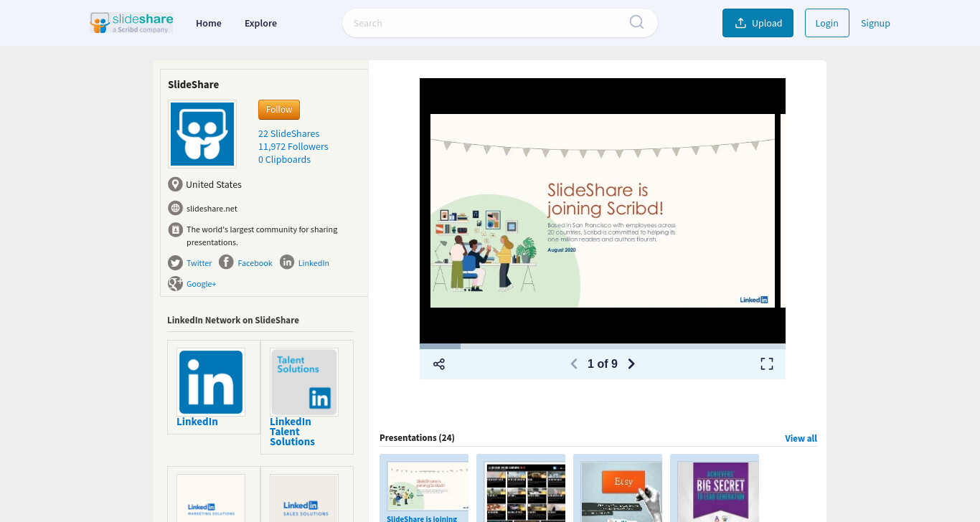
Task: Click the globe website icon
Action: [175, 208]
